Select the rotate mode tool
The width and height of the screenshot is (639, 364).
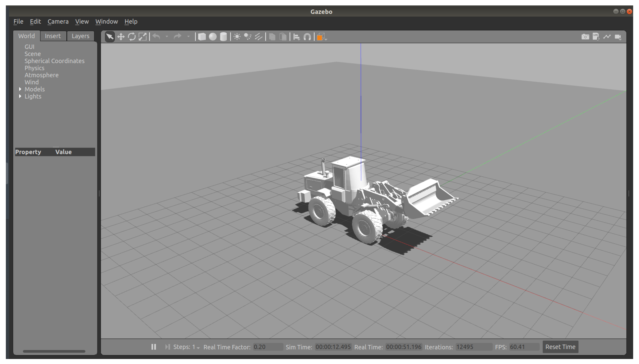click(x=132, y=37)
